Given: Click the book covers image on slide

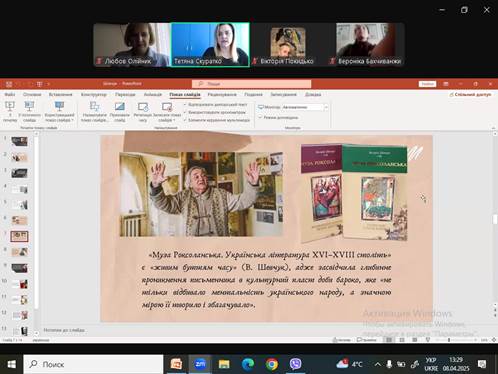Looking at the screenshot, I should (354, 192).
